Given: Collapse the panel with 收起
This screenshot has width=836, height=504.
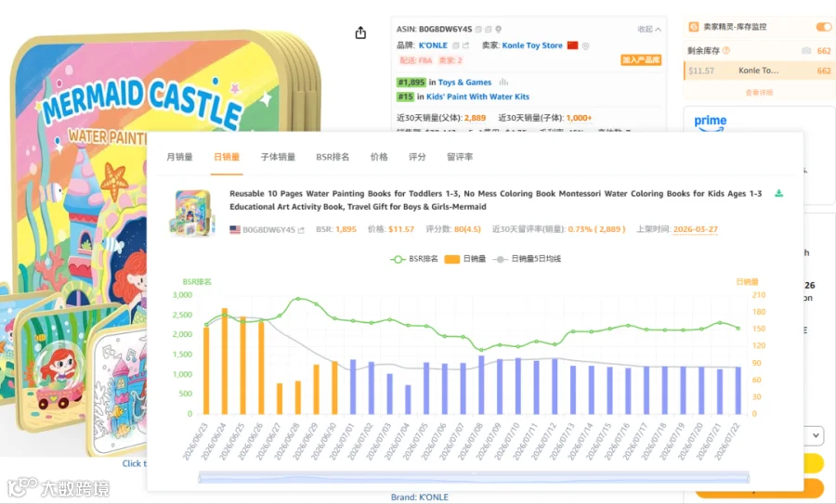Looking at the screenshot, I should tap(649, 30).
